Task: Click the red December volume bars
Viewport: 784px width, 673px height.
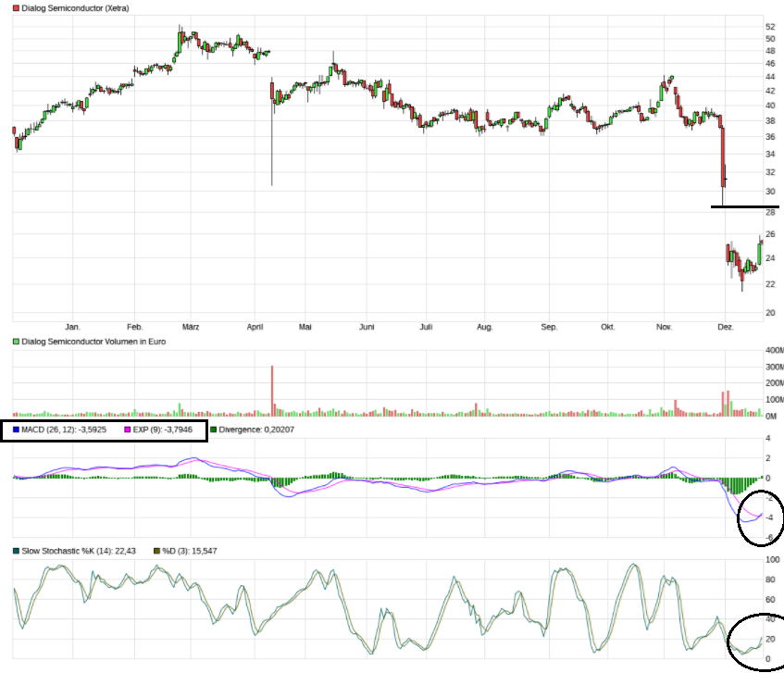Action: click(726, 404)
